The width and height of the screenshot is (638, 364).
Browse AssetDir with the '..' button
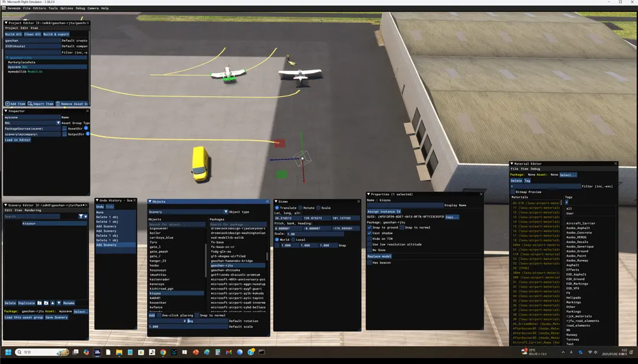(x=64, y=129)
